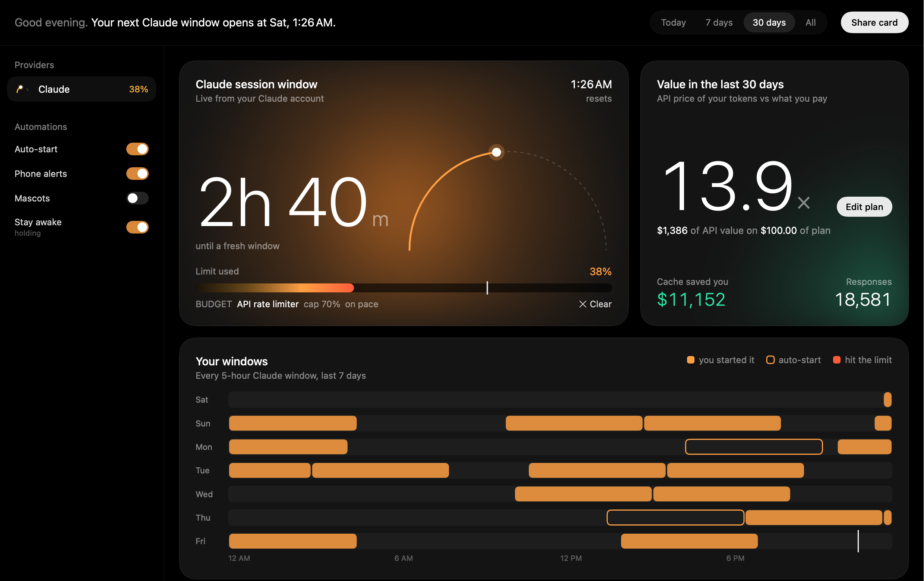
Task: Select the 30 days range tab
Action: 769,23
